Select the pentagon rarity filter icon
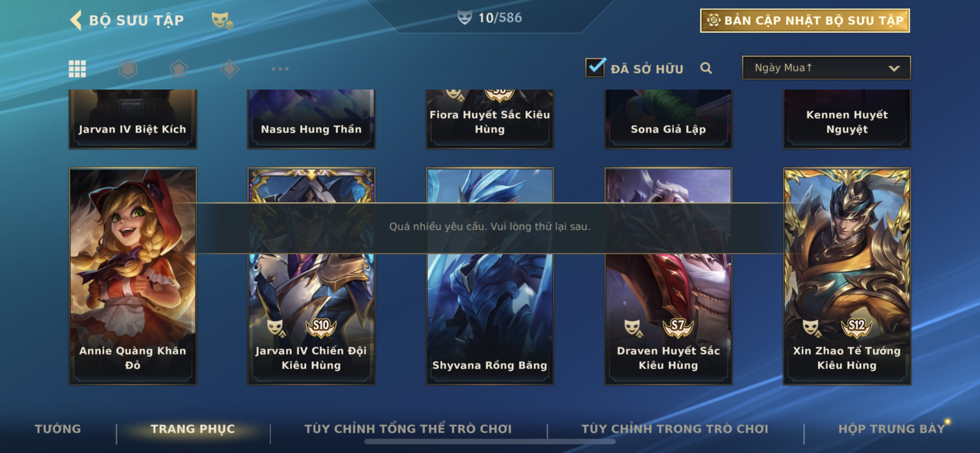This screenshot has height=453, width=980. (x=179, y=69)
